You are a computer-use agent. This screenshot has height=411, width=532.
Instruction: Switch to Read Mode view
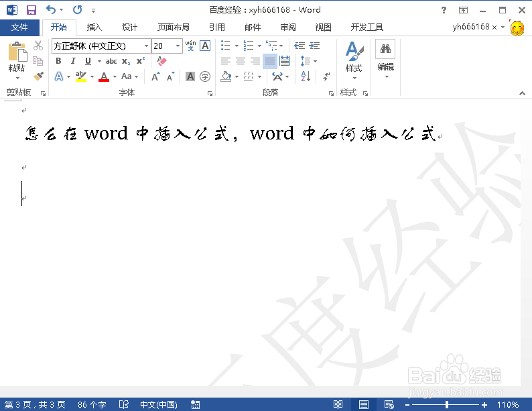338,404
